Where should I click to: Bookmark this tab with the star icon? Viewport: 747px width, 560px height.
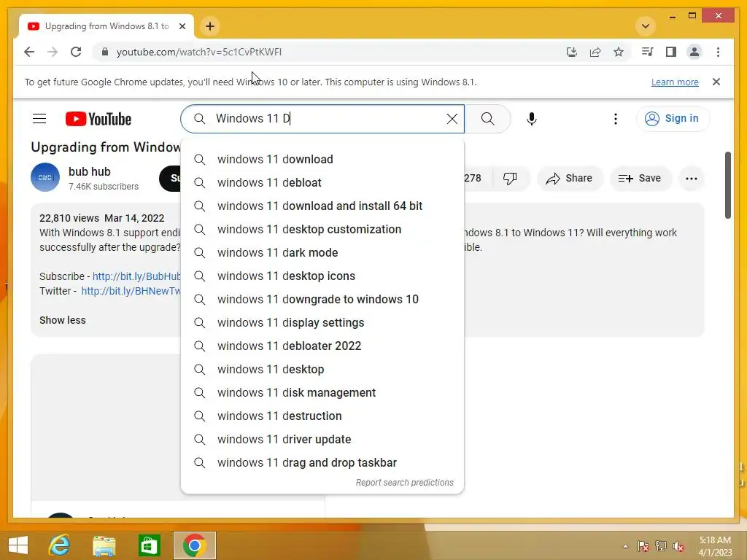(619, 52)
